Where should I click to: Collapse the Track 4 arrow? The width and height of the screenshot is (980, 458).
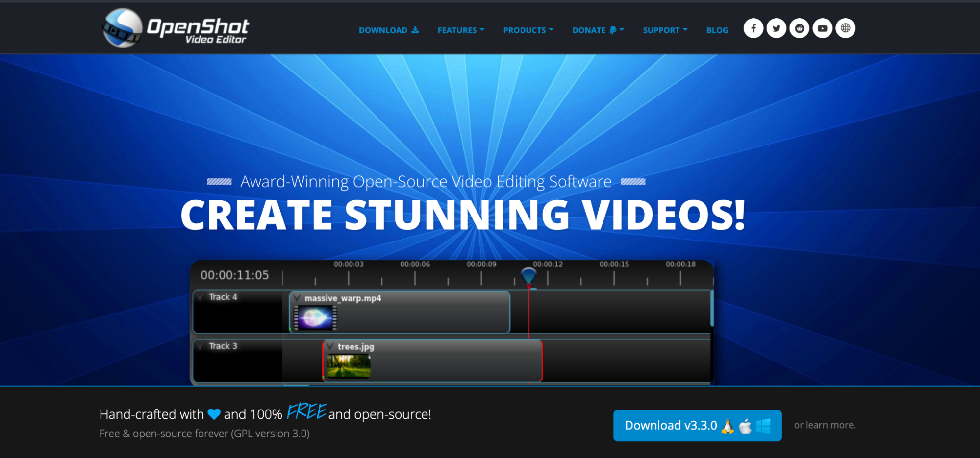tap(201, 297)
